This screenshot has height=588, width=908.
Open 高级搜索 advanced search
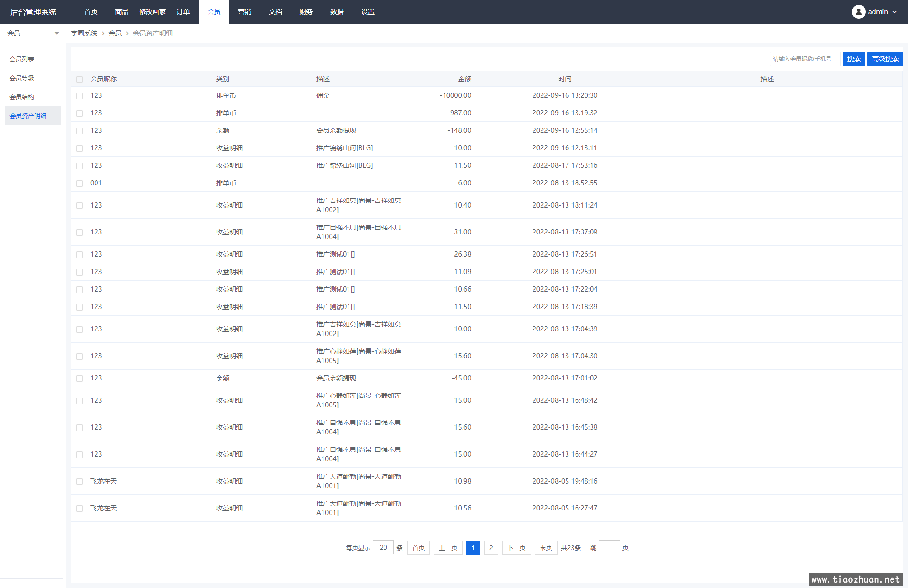point(885,59)
